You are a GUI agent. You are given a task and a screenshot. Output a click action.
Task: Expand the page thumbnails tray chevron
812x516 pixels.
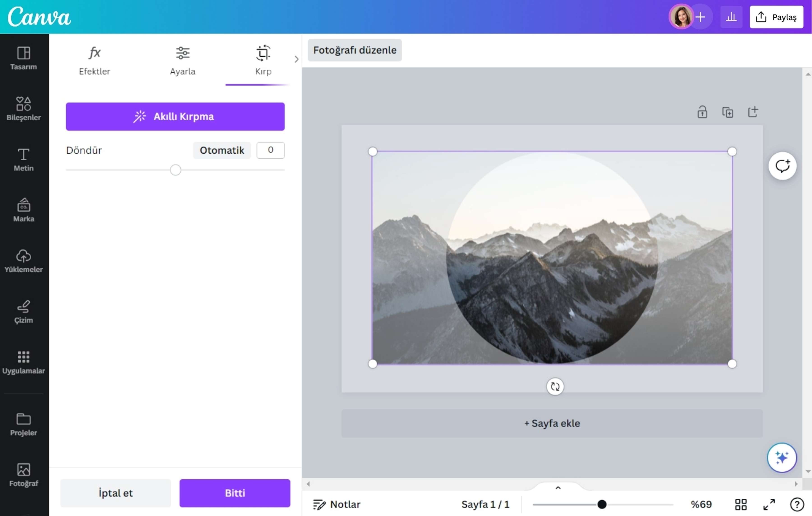[558, 488]
